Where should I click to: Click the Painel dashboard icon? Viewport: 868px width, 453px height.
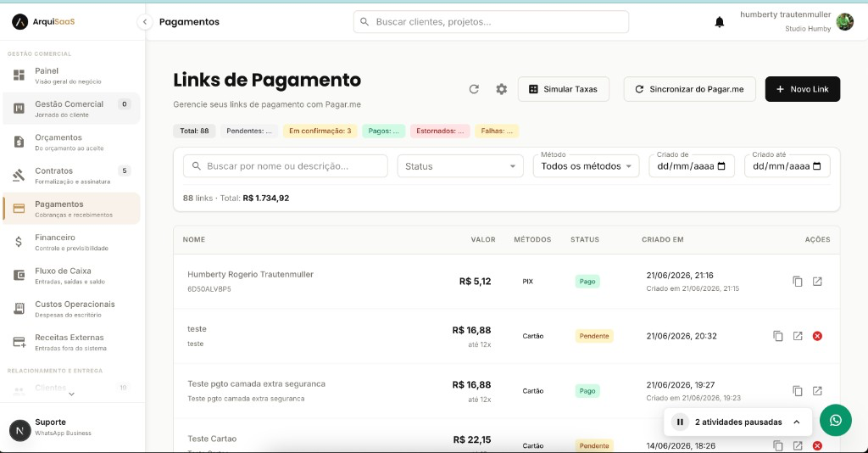pos(19,75)
